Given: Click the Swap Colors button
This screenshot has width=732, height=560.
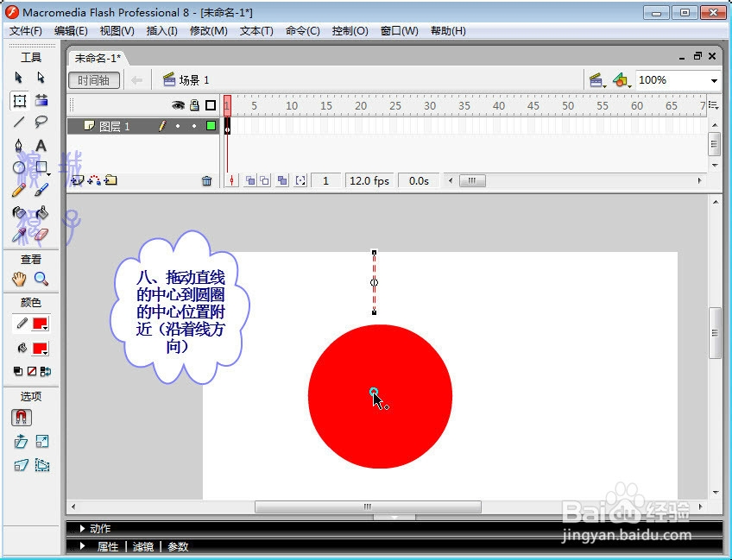Looking at the screenshot, I should pyautogui.click(x=46, y=372).
